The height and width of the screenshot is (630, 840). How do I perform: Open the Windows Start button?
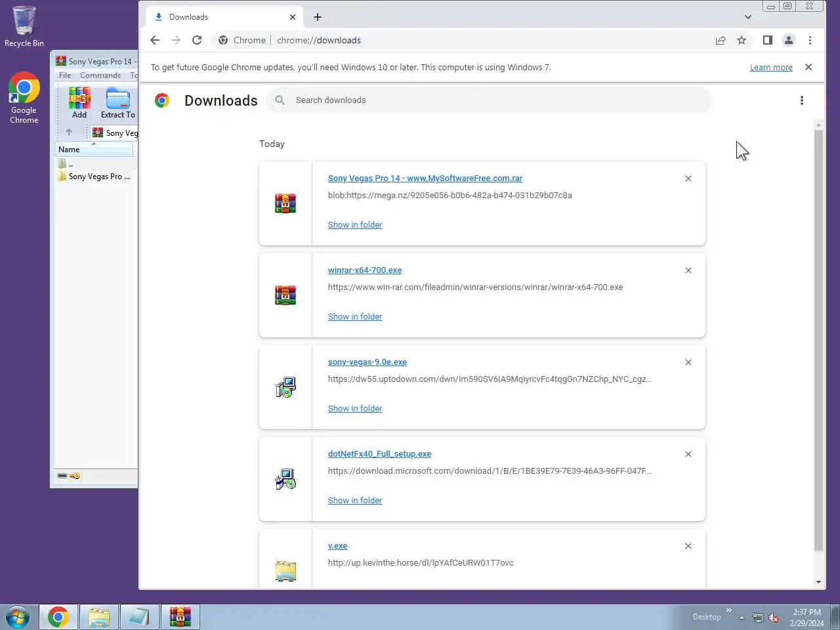pos(18,618)
